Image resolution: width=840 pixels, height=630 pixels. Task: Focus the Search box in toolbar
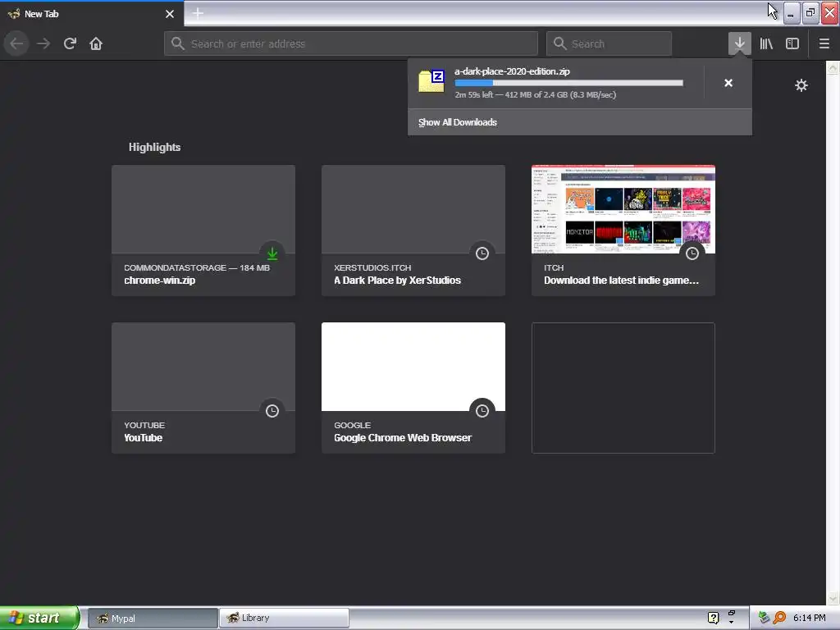[x=609, y=43]
